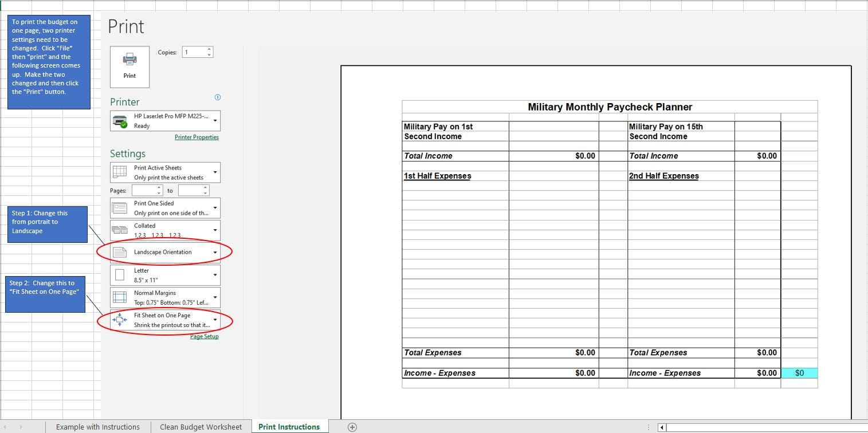868x433 pixels.
Task: Open the Example with Instructions tab
Action: pyautogui.click(x=97, y=427)
